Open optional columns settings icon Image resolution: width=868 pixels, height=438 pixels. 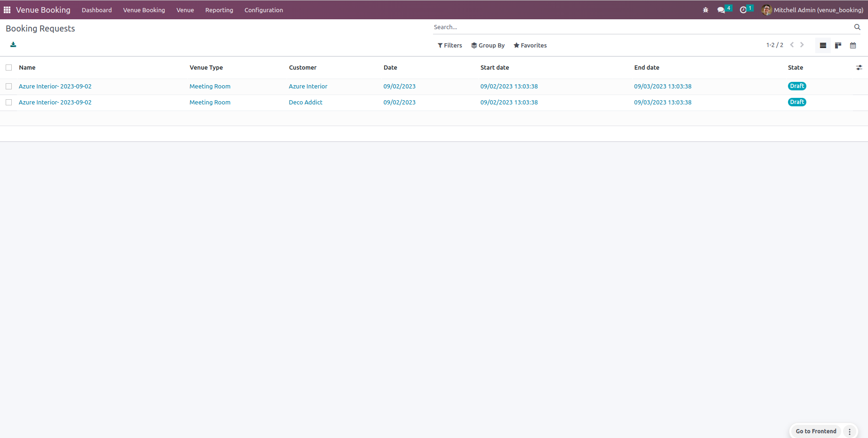[859, 68]
